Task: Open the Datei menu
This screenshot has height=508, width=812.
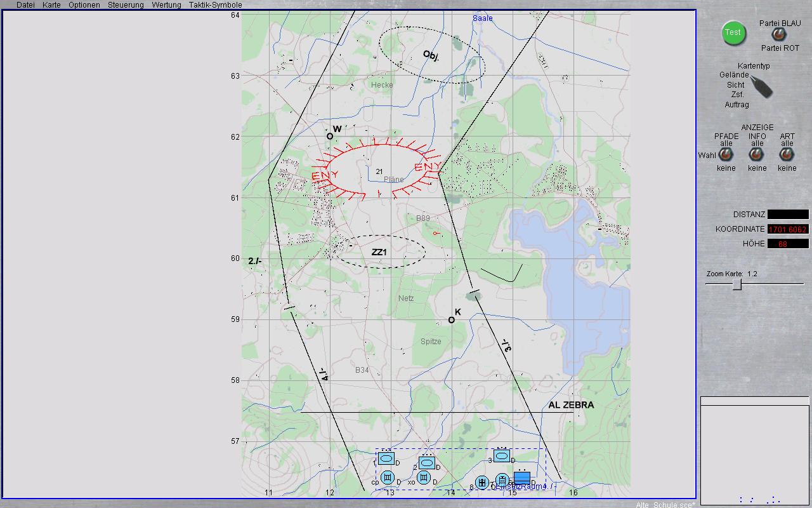Action: point(25,4)
